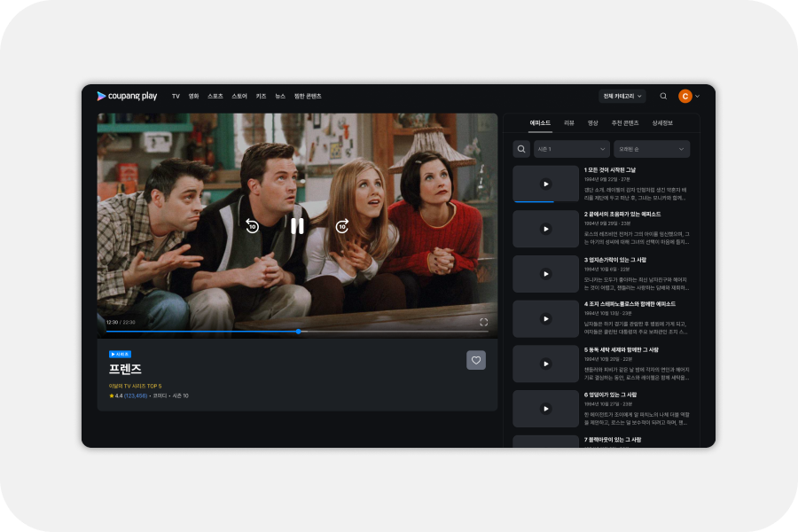Click the 프렌즈 title
Viewport: 798px width, 532px height.
(125, 369)
